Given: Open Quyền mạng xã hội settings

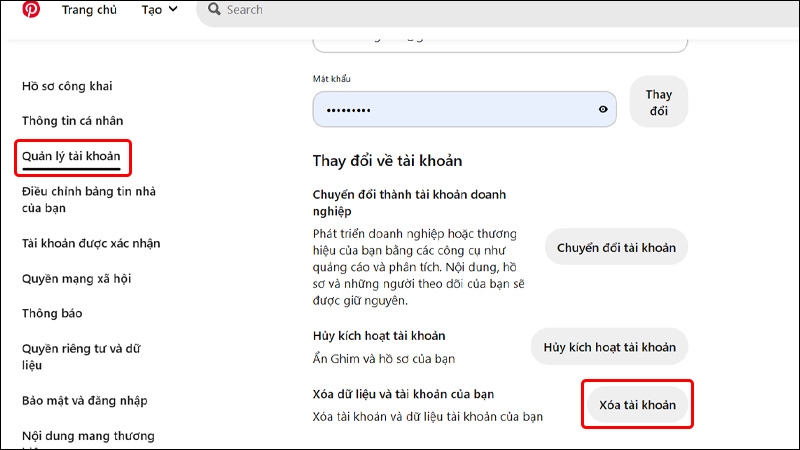Looking at the screenshot, I should click(x=77, y=279).
